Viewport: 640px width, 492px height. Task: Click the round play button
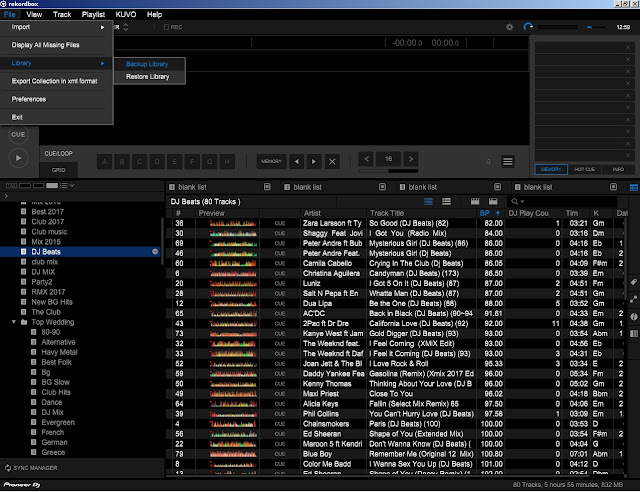pyautogui.click(x=18, y=158)
